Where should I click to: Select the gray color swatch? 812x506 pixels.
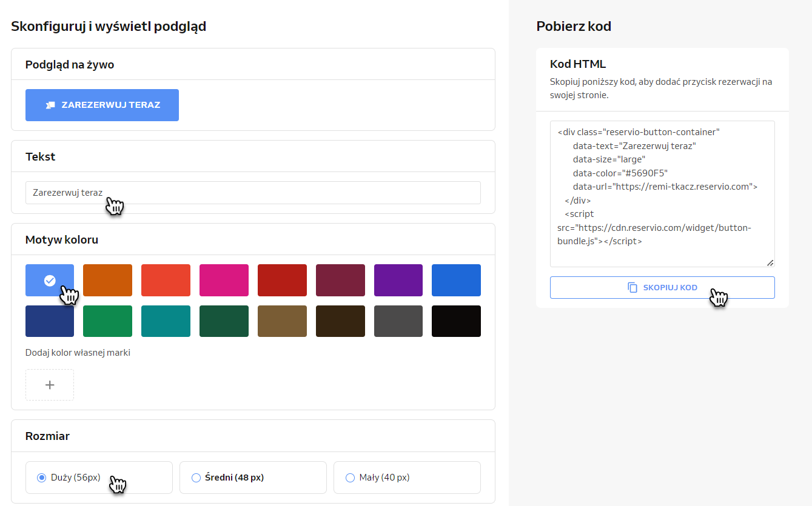point(398,321)
